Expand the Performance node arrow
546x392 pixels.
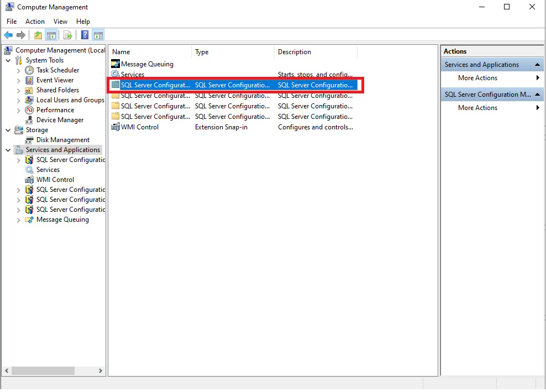18,110
